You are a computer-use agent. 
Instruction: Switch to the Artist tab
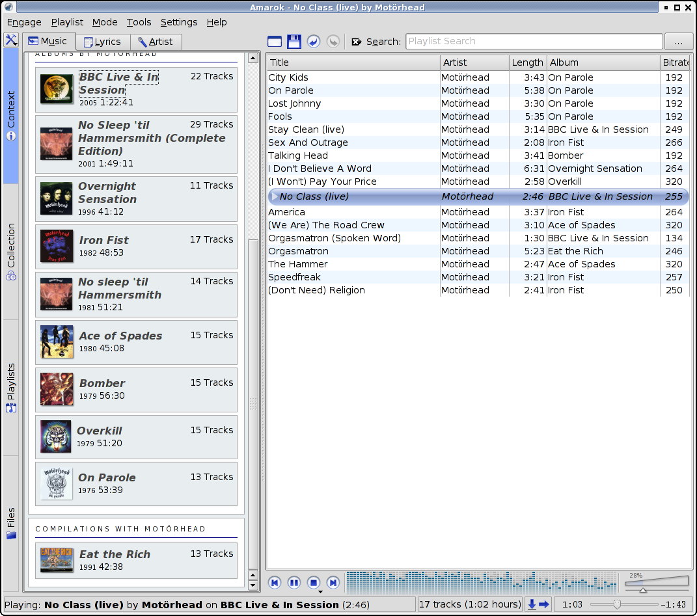coord(156,42)
